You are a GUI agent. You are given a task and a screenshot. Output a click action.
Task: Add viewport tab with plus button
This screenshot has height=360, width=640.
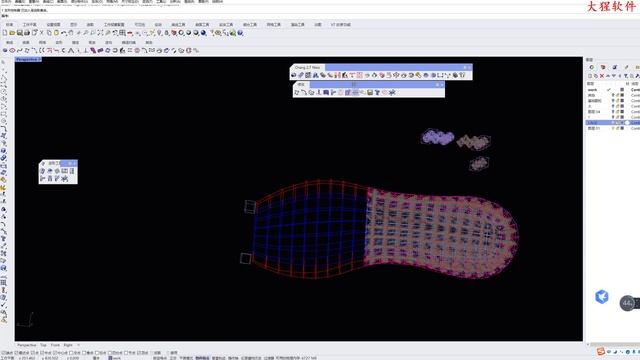(78, 345)
